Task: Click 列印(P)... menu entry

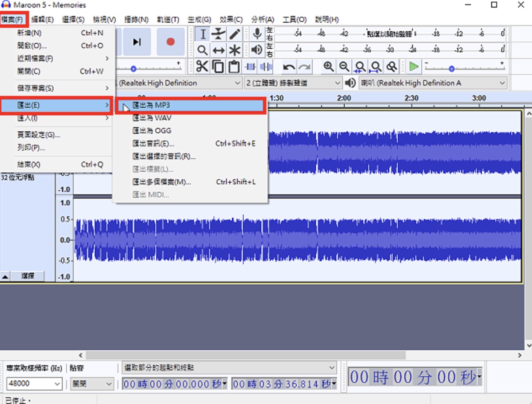Action: (x=57, y=148)
